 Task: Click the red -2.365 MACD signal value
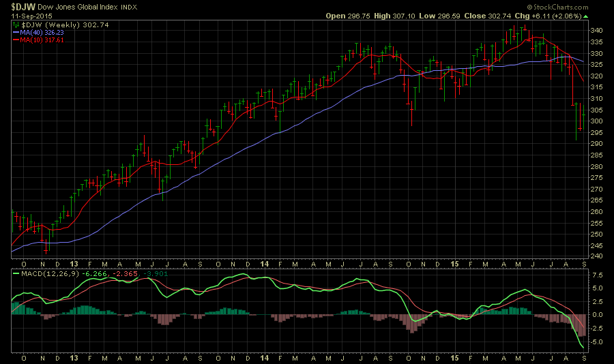[126, 273]
